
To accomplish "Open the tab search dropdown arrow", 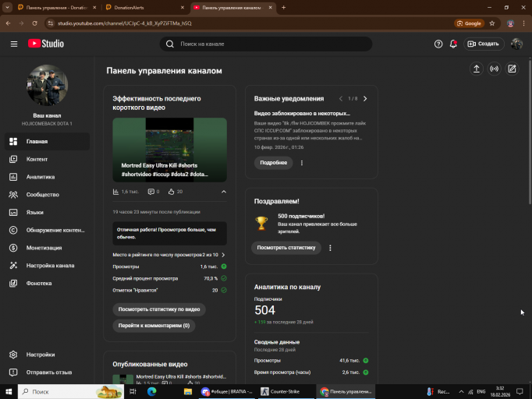I will [7, 7].
